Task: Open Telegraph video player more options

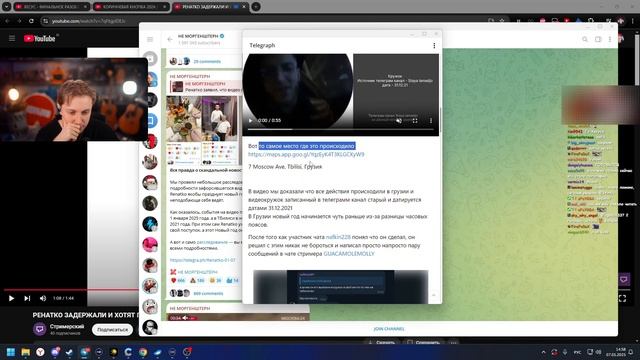Action: point(431,120)
